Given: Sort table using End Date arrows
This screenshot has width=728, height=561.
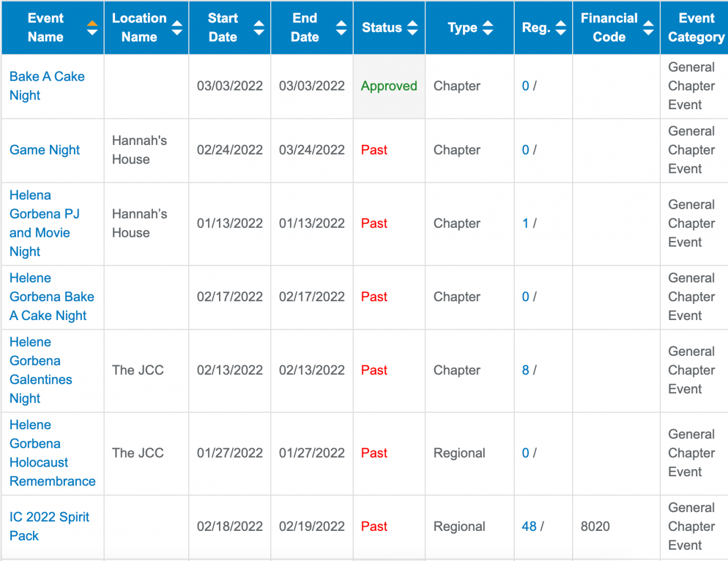Looking at the screenshot, I should [x=341, y=28].
